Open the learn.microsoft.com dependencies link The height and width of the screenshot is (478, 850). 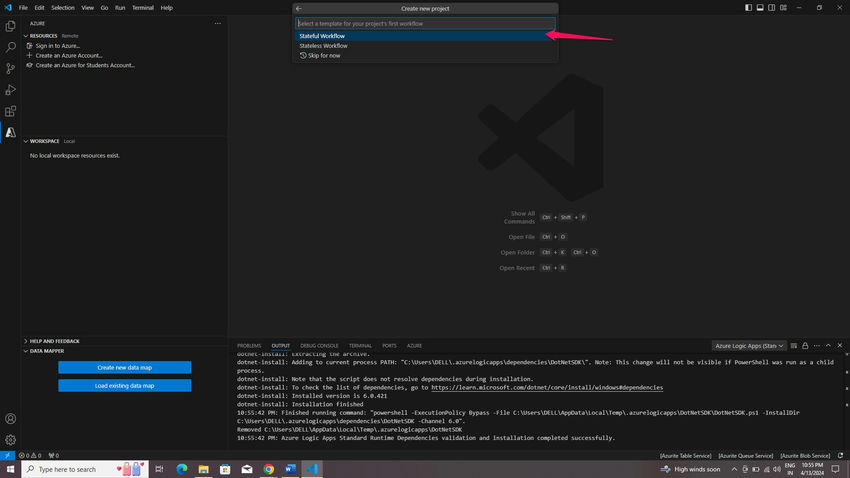tap(547, 387)
